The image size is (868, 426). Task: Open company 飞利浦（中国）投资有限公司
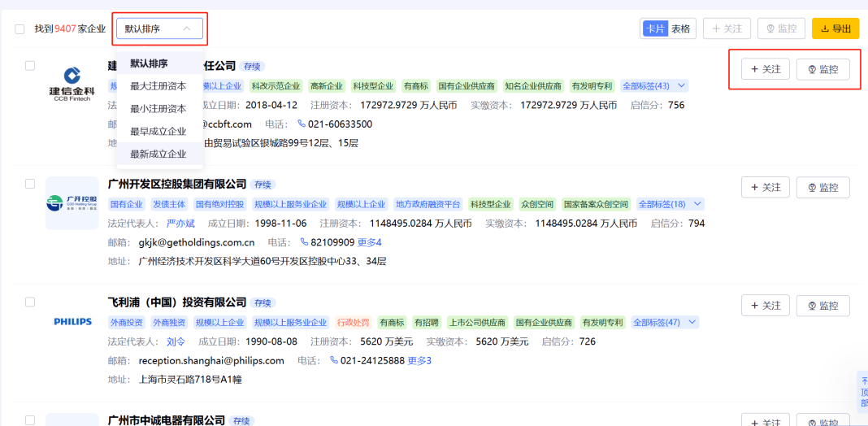click(176, 302)
